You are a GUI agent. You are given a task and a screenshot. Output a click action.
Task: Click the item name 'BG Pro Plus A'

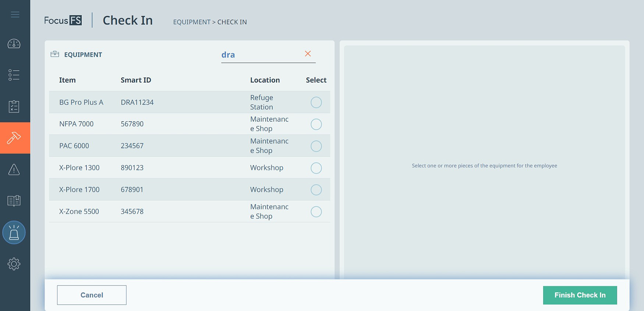(81, 102)
